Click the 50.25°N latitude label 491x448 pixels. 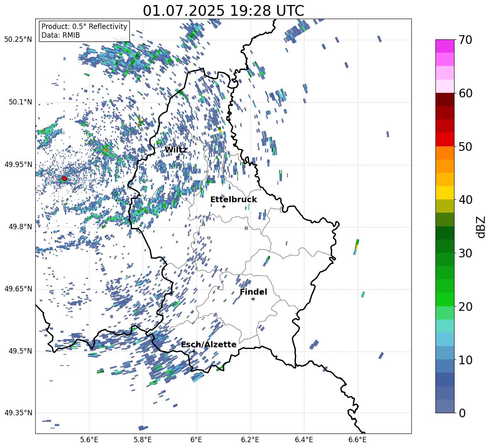point(18,39)
